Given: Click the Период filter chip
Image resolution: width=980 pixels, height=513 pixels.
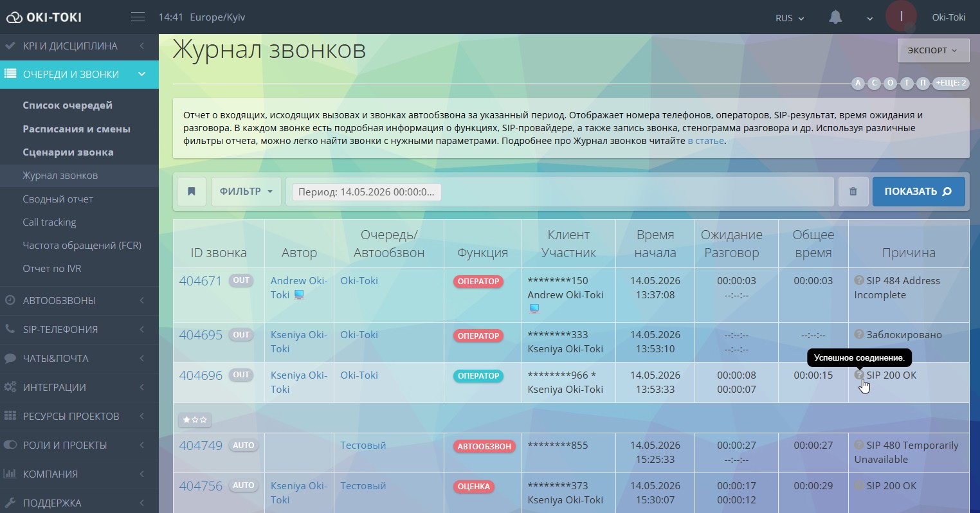Looking at the screenshot, I should (367, 192).
